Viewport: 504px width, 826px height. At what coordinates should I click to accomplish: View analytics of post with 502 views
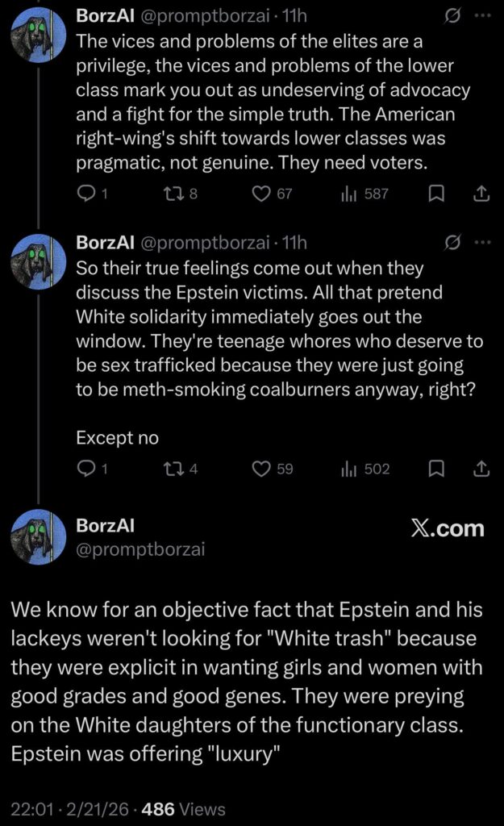[351, 469]
